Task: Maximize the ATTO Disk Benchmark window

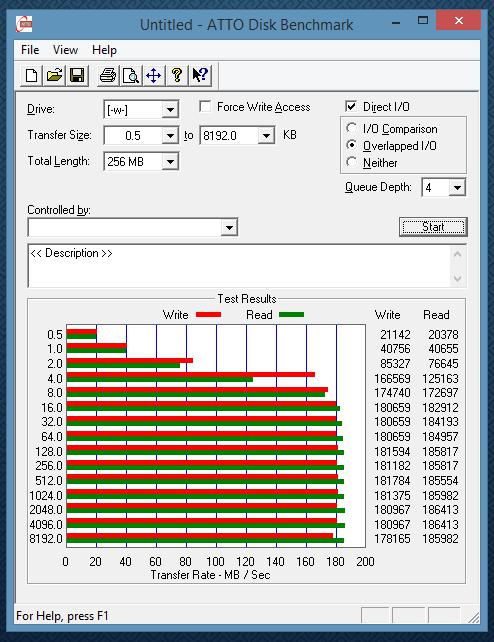Action: [x=423, y=20]
